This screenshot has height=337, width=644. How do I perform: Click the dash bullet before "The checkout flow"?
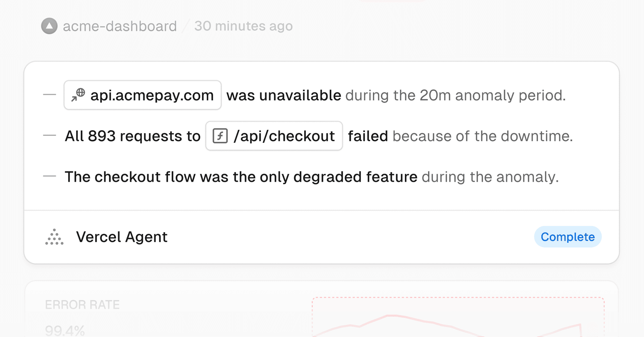click(50, 176)
